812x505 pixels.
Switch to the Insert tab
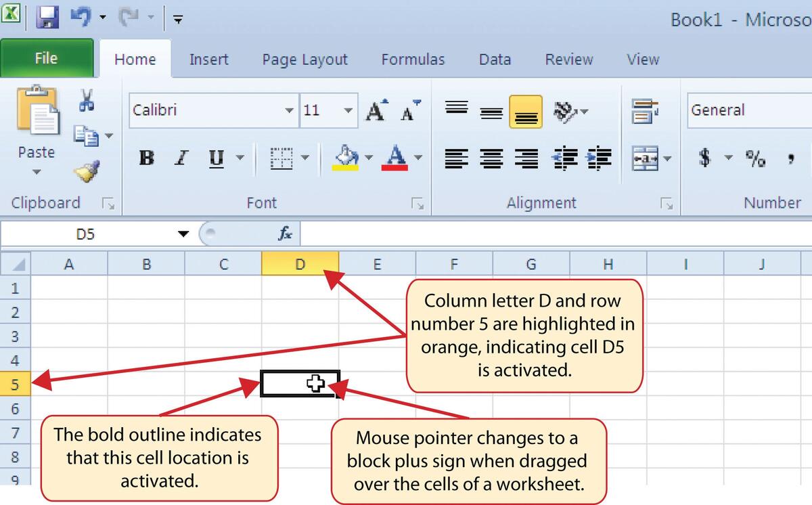[208, 60]
